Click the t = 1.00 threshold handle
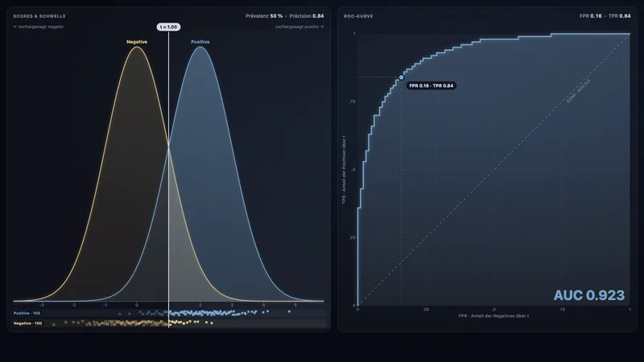 [168, 27]
